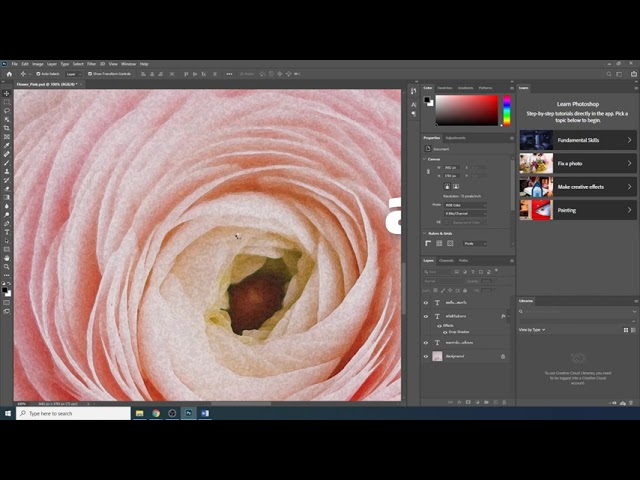The image size is (640, 480).
Task: Open the Fundamental Skills tutorial
Action: (x=578, y=140)
